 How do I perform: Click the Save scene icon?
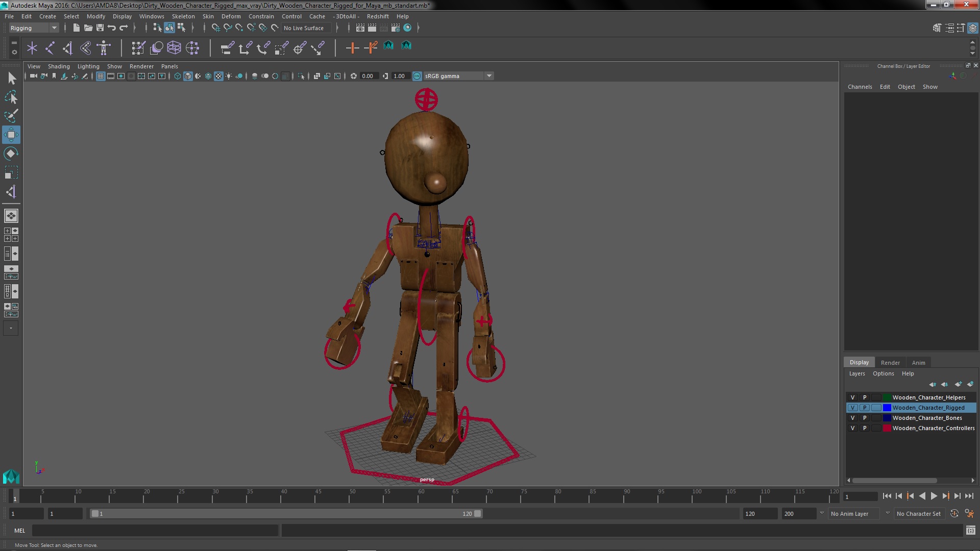[100, 28]
